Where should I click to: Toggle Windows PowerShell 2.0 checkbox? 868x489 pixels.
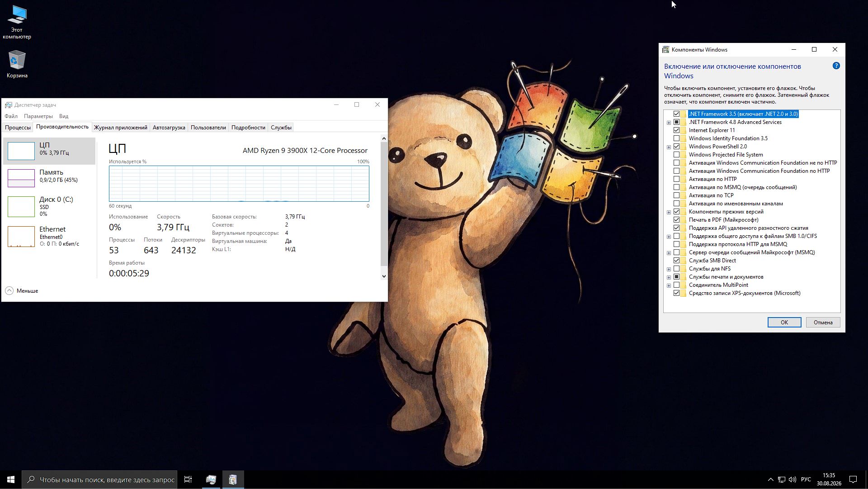pos(676,147)
